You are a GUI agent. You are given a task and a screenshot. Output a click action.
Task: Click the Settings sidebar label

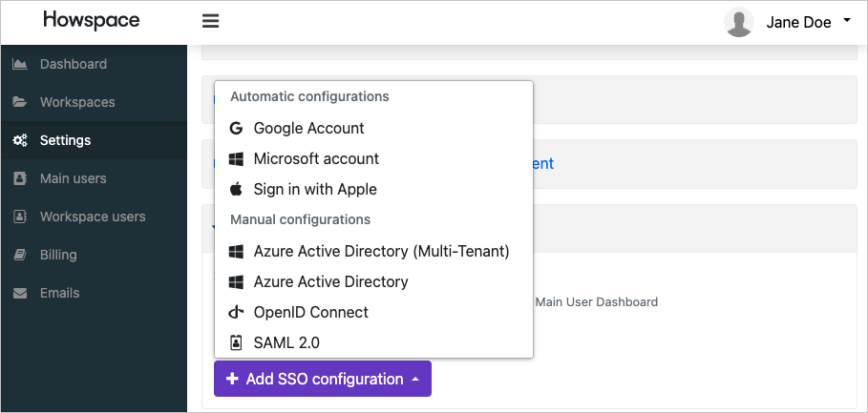point(65,140)
